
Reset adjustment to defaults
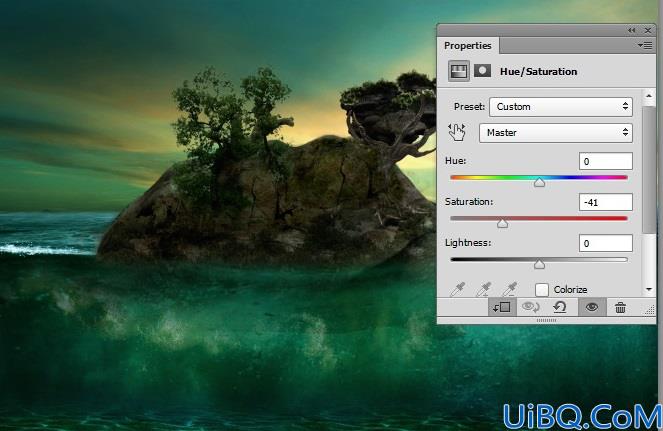(559, 307)
